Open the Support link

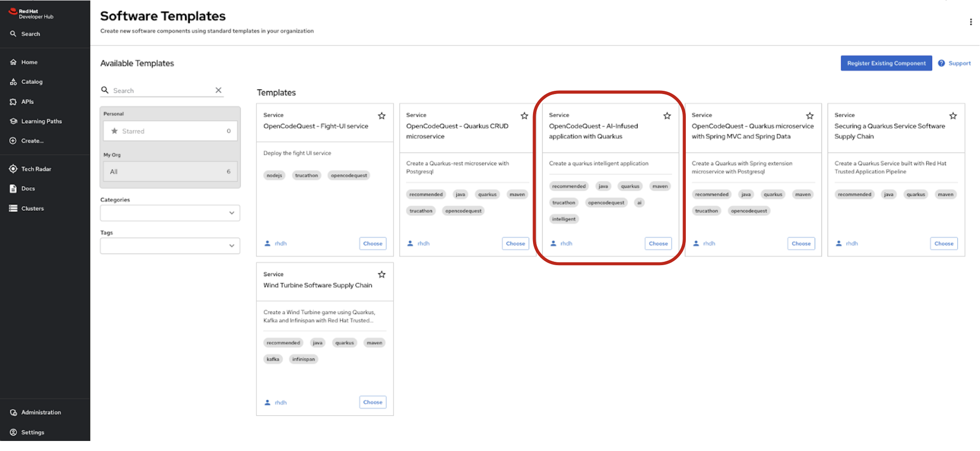click(959, 63)
